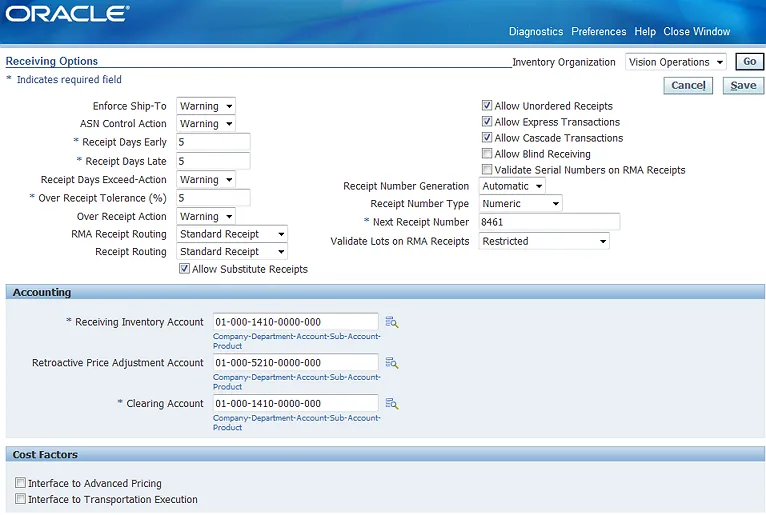Click Clearing Account input field
This screenshot has height=515, width=766.
(296, 404)
